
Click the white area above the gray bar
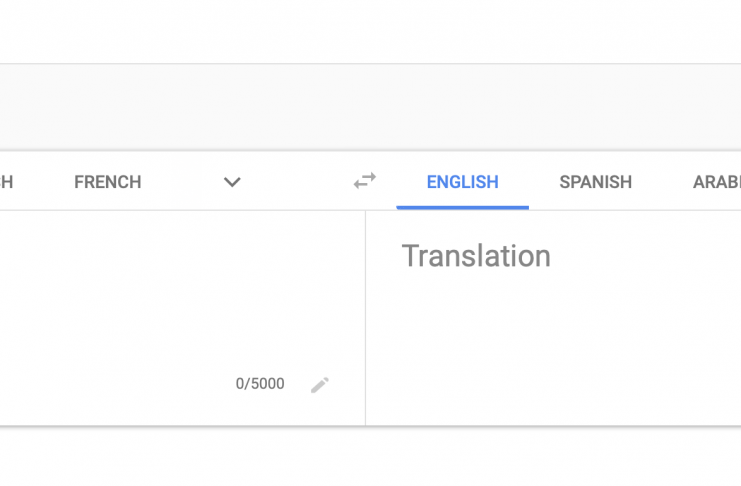point(370,30)
